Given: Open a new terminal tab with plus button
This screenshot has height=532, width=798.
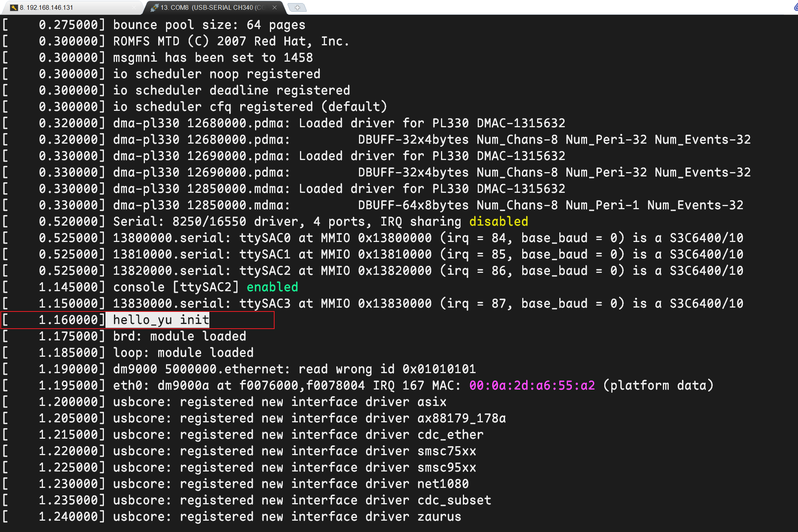Looking at the screenshot, I should click(x=297, y=7).
